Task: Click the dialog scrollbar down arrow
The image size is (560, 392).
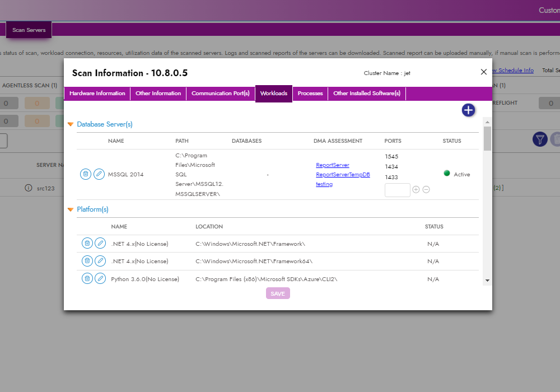Action: (487, 281)
